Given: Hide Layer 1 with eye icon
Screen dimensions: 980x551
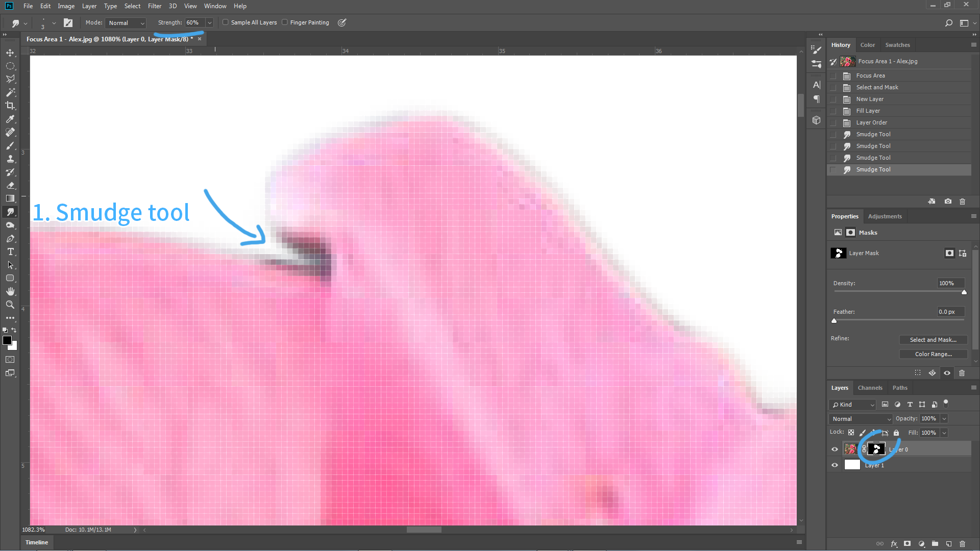Looking at the screenshot, I should (835, 465).
